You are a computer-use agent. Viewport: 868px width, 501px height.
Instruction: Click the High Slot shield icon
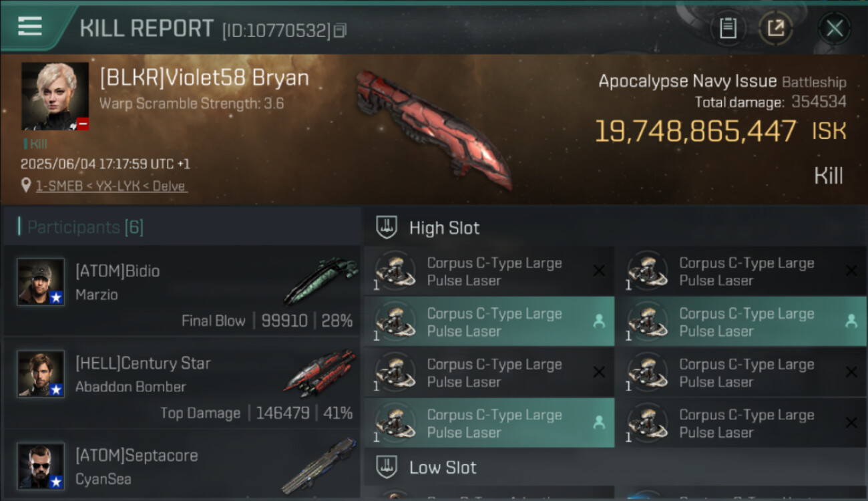click(387, 228)
